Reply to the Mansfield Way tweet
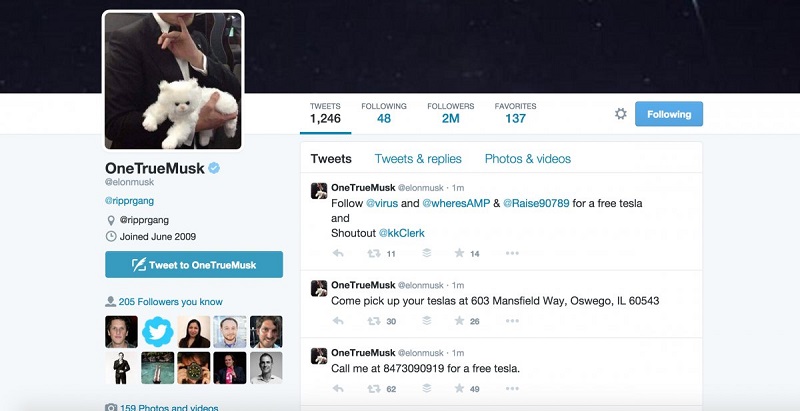The height and width of the screenshot is (411, 800). [338, 321]
